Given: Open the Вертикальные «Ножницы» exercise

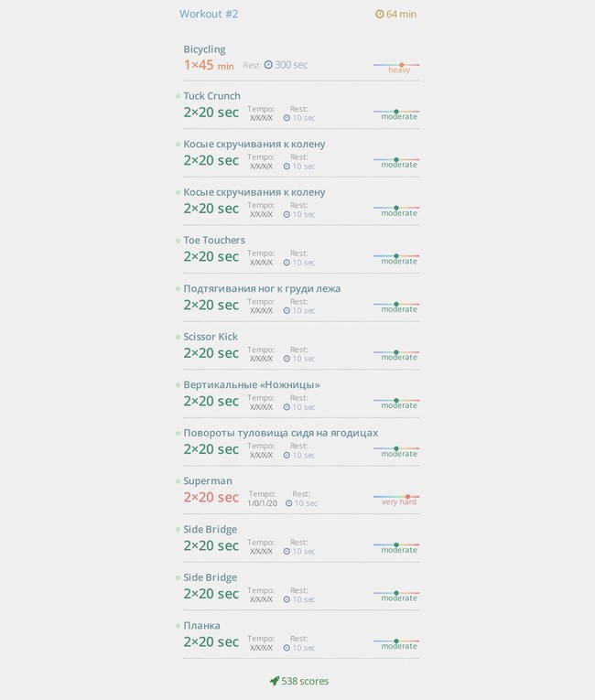Looking at the screenshot, I should 252,385.
